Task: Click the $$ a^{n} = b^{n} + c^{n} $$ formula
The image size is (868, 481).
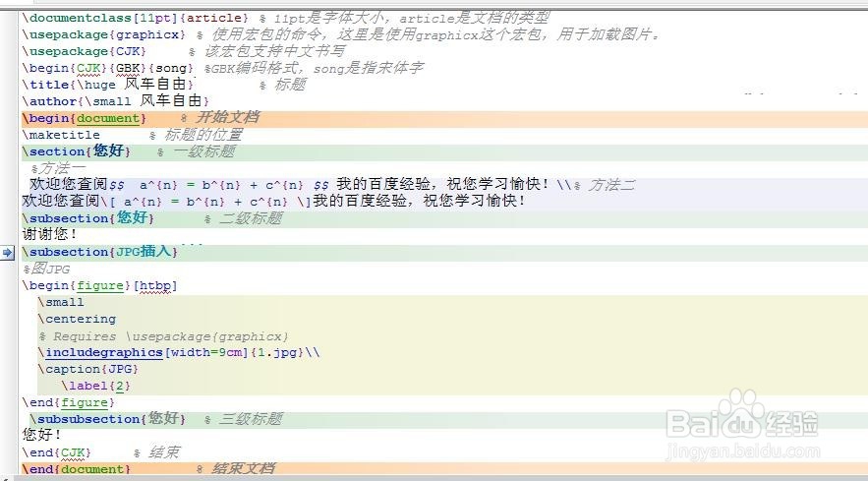Action: (x=219, y=185)
